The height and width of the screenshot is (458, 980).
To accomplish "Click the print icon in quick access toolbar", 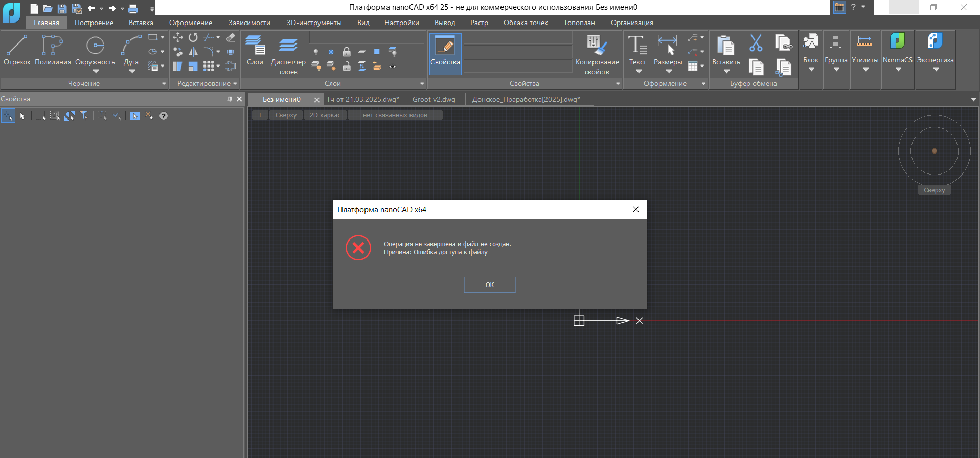I will coord(133,8).
